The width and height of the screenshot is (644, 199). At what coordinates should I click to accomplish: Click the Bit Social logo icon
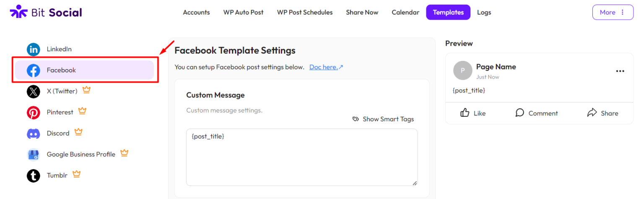19,12
